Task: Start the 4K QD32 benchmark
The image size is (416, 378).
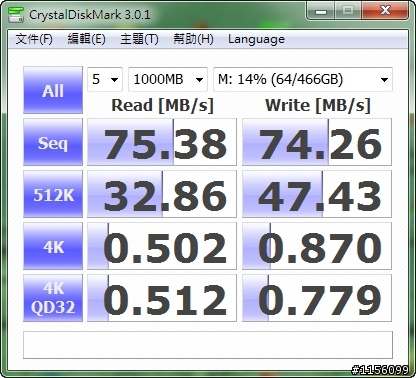Action: click(53, 298)
